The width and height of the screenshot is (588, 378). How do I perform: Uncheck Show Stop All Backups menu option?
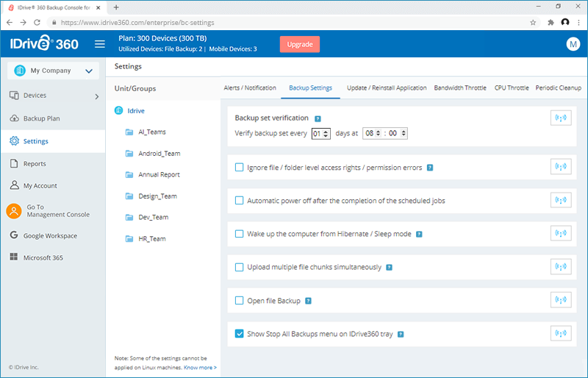(239, 333)
